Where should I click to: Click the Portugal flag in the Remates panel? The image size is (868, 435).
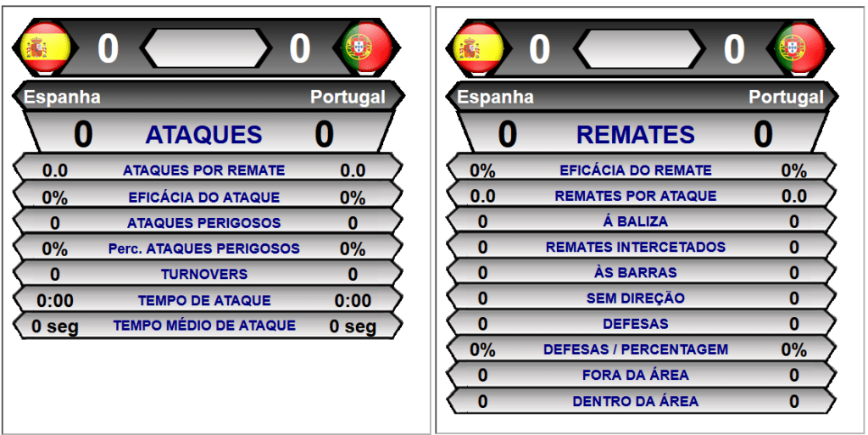pos(800,47)
